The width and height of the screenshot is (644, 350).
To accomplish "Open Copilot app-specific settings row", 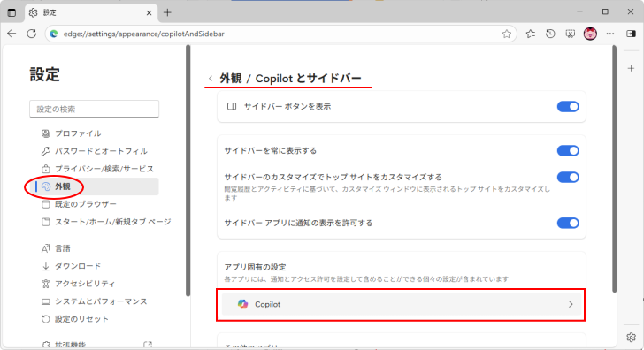I will coord(402,304).
